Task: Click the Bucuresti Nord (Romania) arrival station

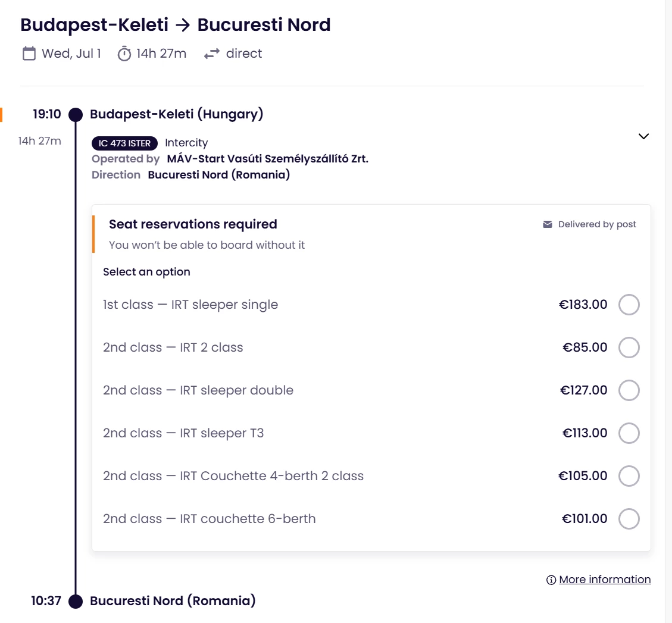Action: [173, 601]
